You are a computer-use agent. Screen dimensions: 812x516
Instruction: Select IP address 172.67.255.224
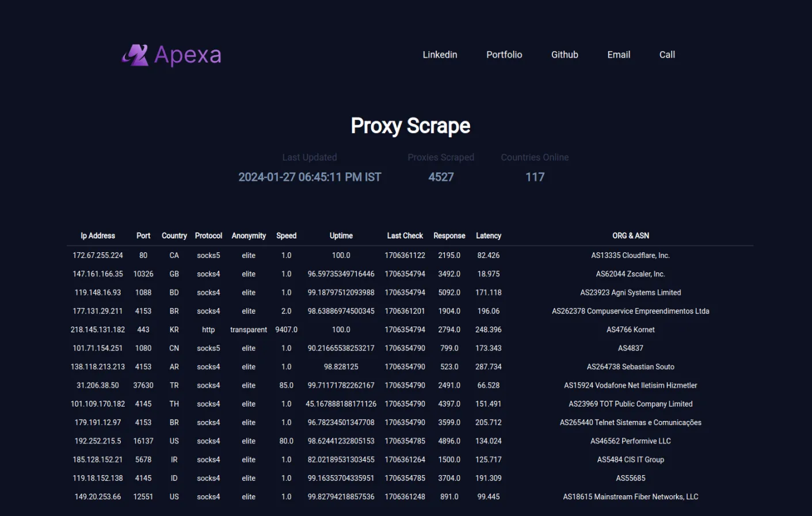pos(98,255)
